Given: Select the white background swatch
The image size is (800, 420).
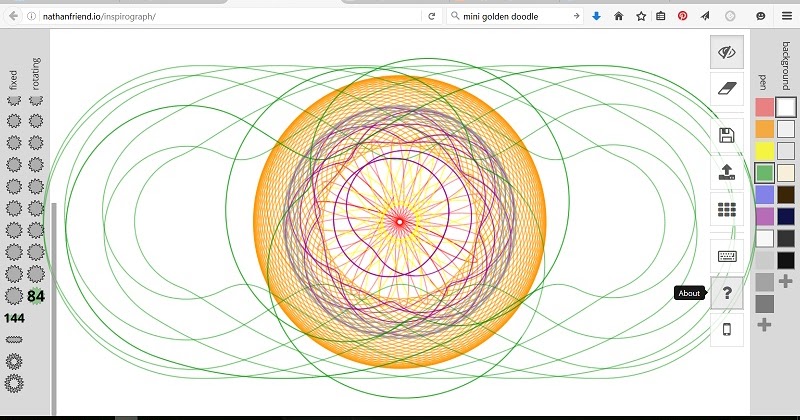Looking at the screenshot, I should click(x=786, y=108).
